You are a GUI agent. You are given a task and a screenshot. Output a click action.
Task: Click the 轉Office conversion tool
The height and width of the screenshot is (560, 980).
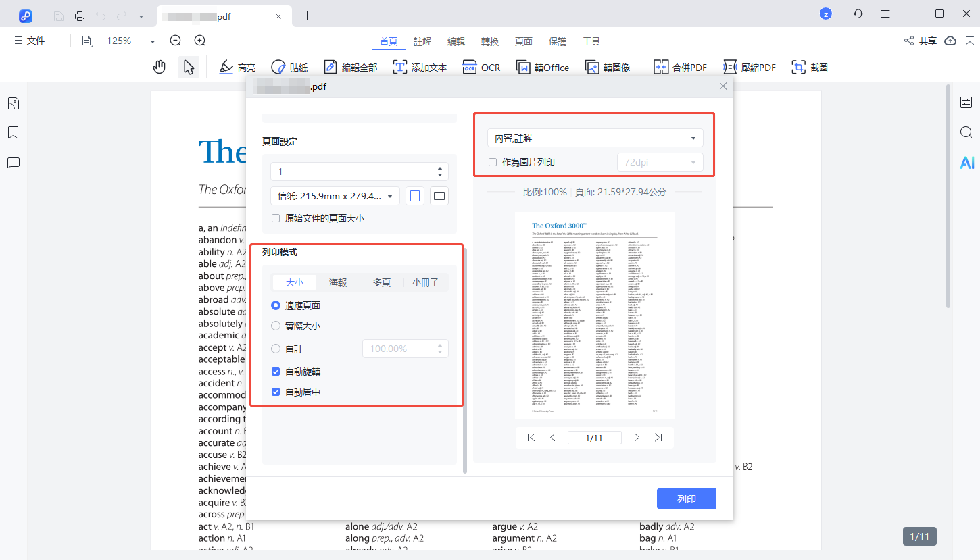[543, 67]
